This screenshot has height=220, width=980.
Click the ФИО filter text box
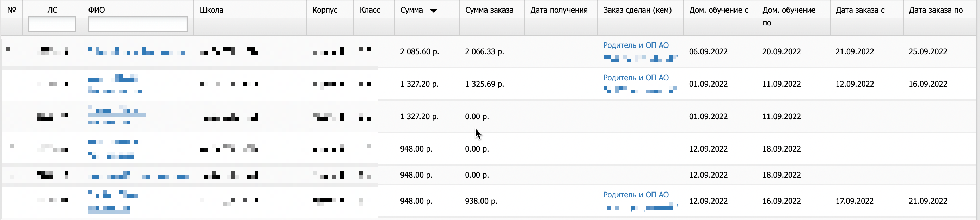pyautogui.click(x=138, y=24)
